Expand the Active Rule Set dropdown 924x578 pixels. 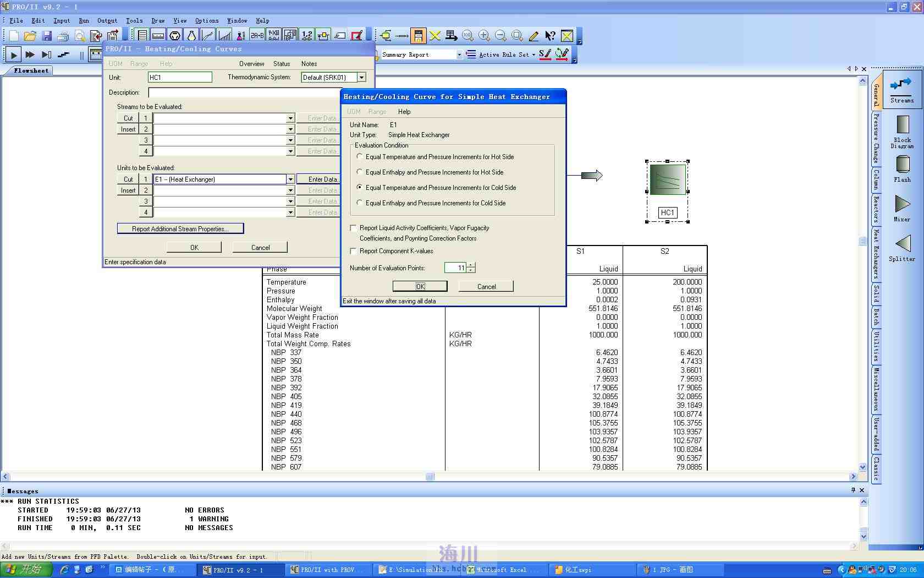point(533,54)
